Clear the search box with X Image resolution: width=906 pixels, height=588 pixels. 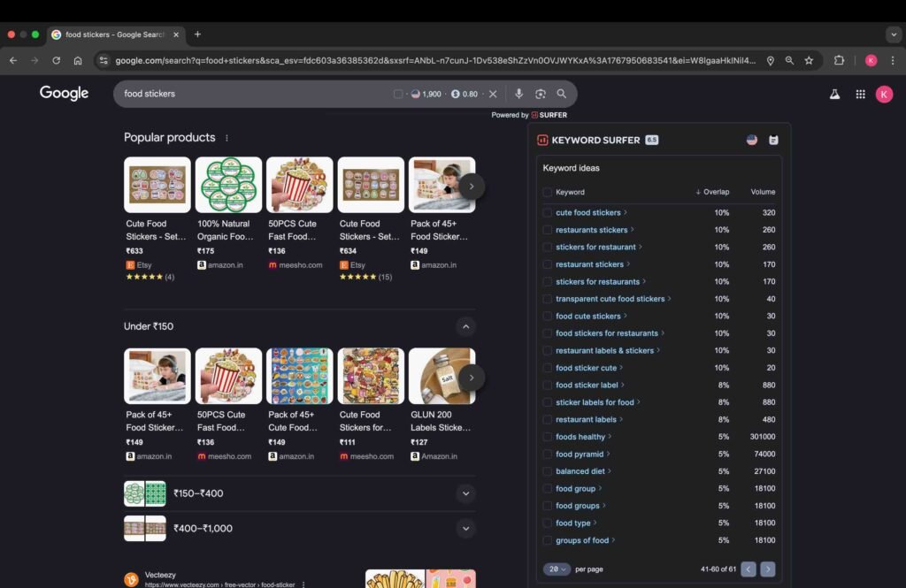click(493, 94)
